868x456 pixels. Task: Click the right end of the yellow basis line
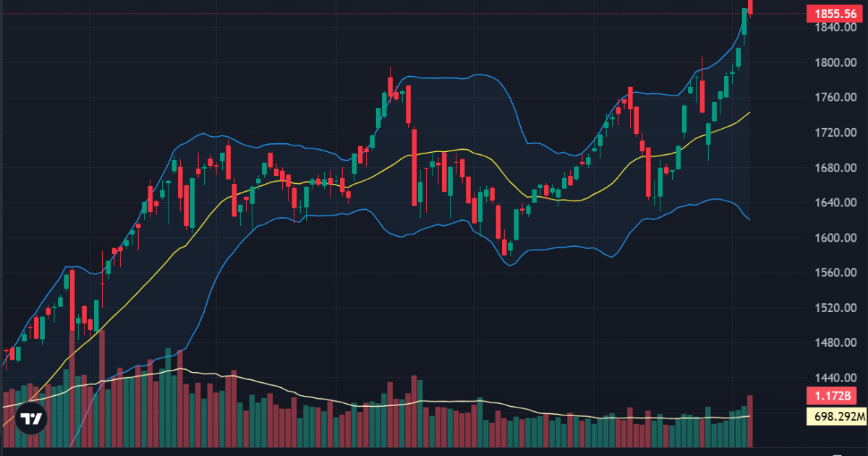pyautogui.click(x=749, y=113)
